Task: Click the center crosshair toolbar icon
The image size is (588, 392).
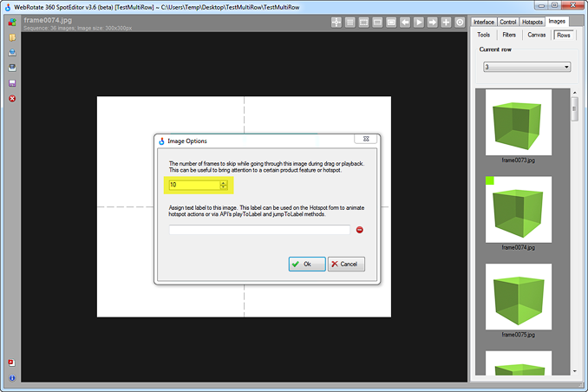Action: point(336,23)
